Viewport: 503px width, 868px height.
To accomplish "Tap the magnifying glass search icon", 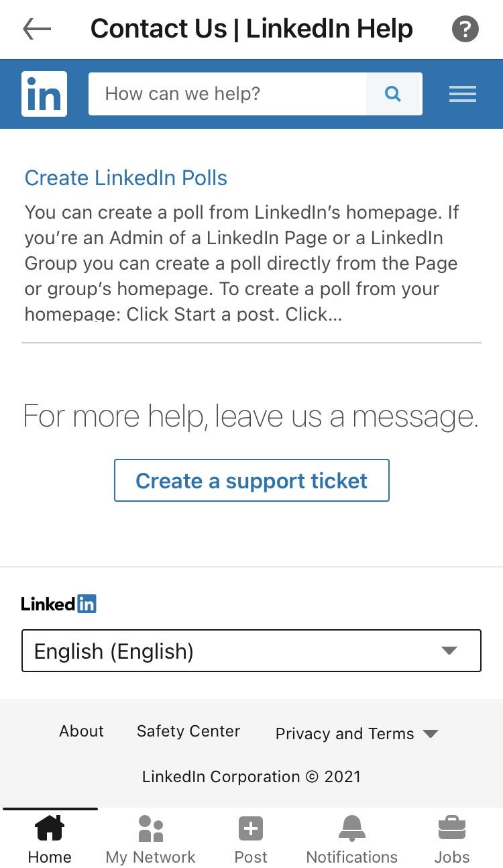I will click(394, 94).
